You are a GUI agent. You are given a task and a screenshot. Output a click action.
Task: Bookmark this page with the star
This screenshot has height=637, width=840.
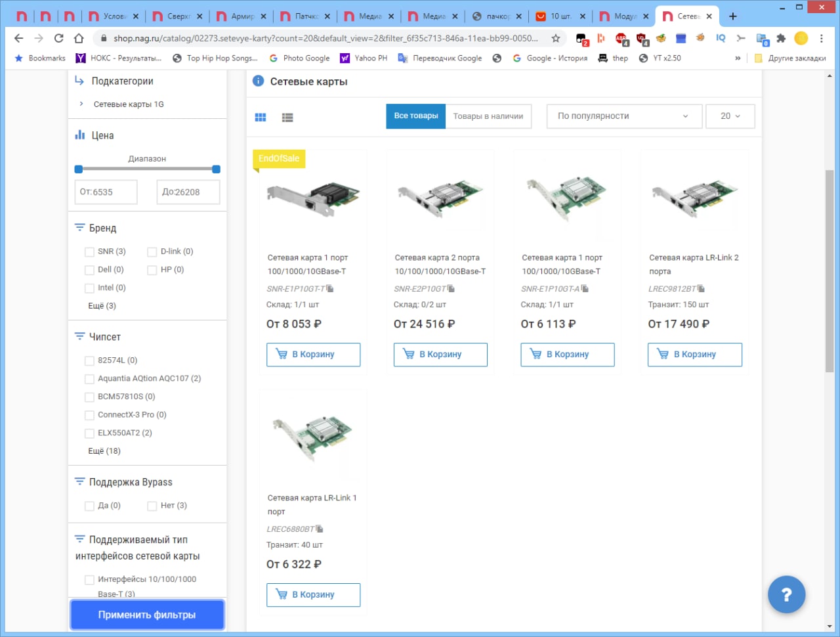tap(556, 38)
